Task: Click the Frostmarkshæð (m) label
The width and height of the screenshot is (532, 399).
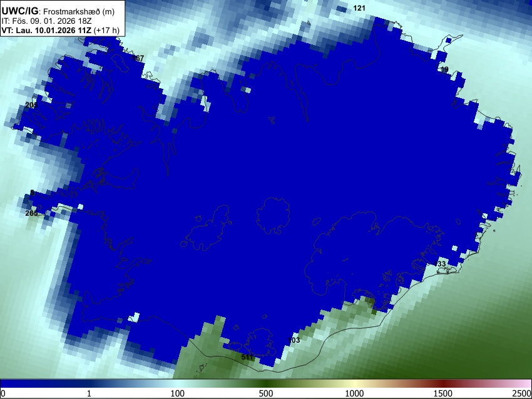Action: click(79, 11)
